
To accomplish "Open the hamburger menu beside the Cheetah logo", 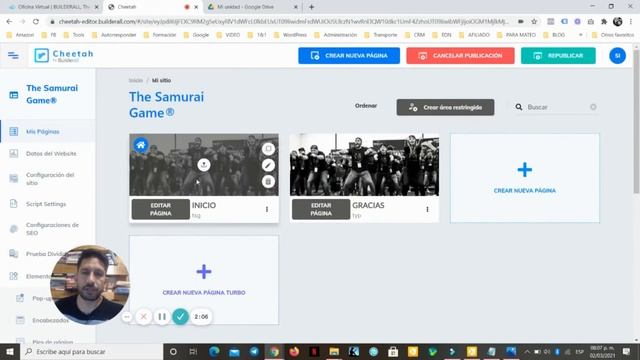I will click(x=13, y=56).
